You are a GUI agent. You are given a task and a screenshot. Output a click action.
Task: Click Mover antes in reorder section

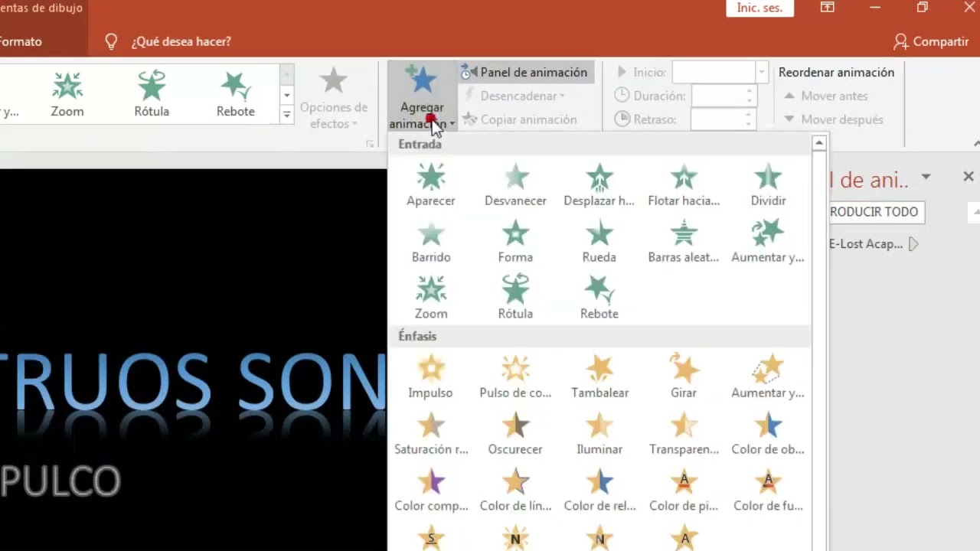click(826, 96)
